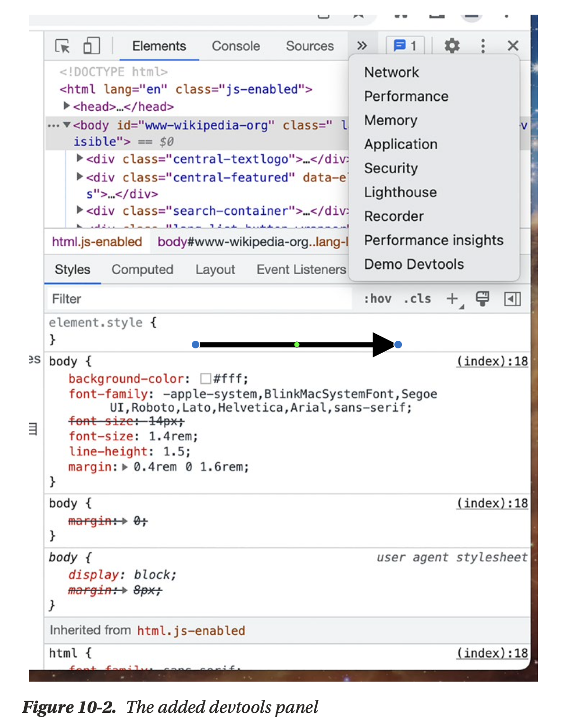This screenshot has width=571, height=728.
Task: Toggle the .cls element classes panel
Action: (417, 299)
